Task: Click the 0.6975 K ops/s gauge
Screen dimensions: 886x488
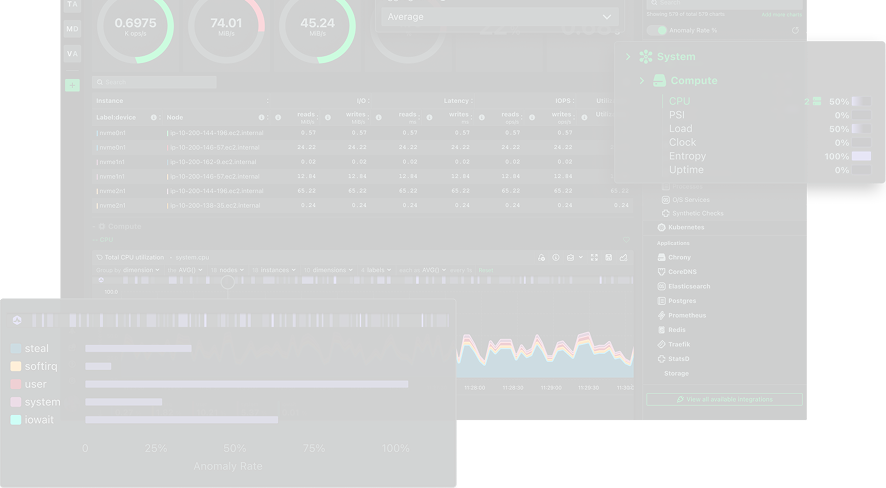Action: tap(136, 25)
